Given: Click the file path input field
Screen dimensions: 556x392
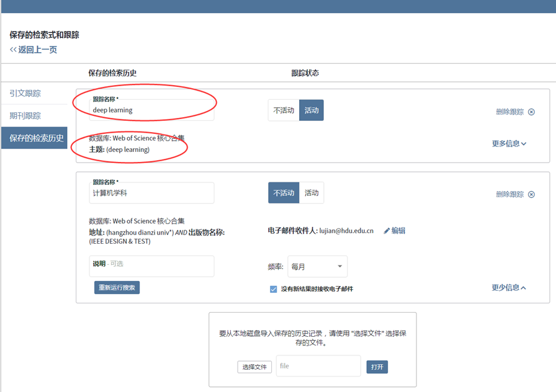Looking at the screenshot, I should 318,366.
